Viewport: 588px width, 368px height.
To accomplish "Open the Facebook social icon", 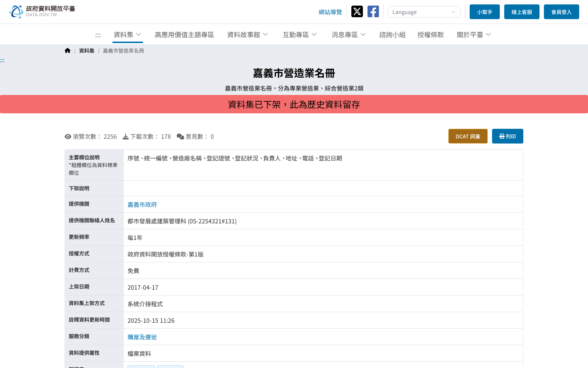I will pos(373,11).
